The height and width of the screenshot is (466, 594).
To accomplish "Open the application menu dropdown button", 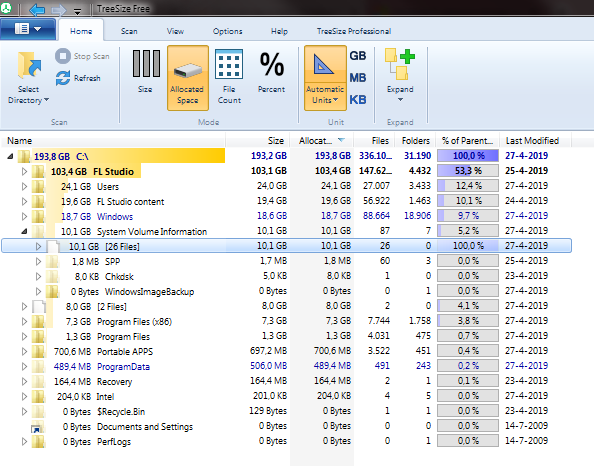I will (28, 29).
